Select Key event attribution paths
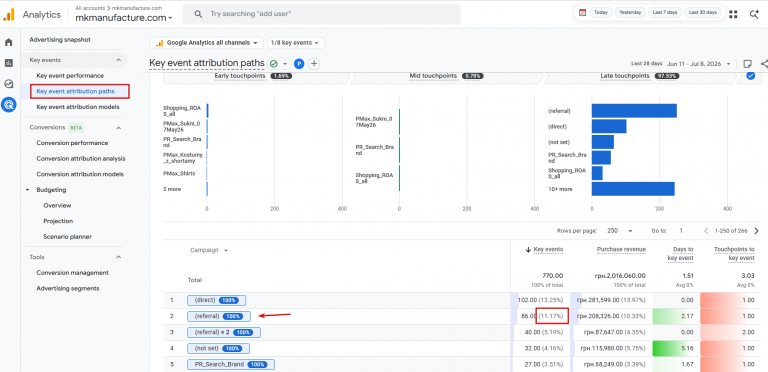This screenshot has width=768, height=372. pos(75,91)
